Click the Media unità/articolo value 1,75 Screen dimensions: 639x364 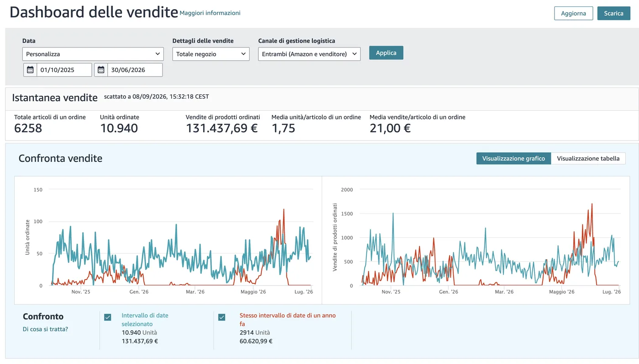pos(283,128)
